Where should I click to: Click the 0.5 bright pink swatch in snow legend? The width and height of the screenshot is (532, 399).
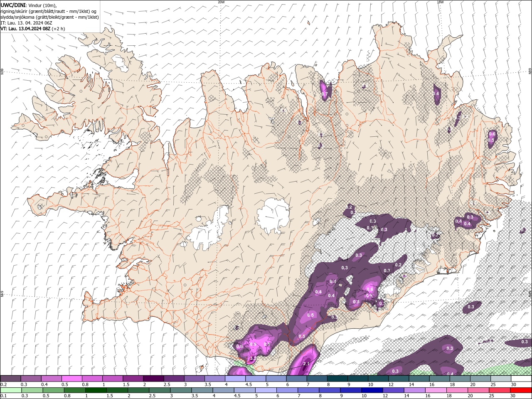[x=72, y=378]
